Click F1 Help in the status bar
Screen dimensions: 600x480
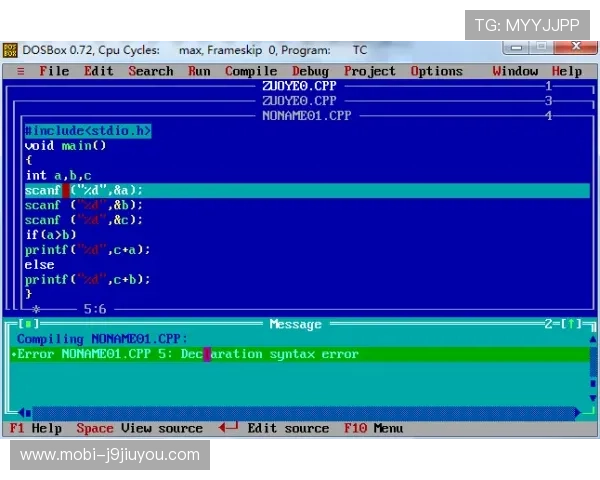pyautogui.click(x=36, y=428)
